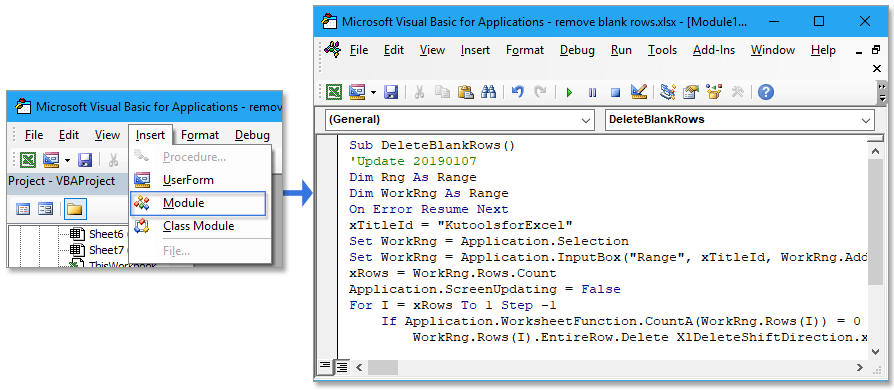
Task: Open the Add-Ins menu
Action: click(714, 50)
